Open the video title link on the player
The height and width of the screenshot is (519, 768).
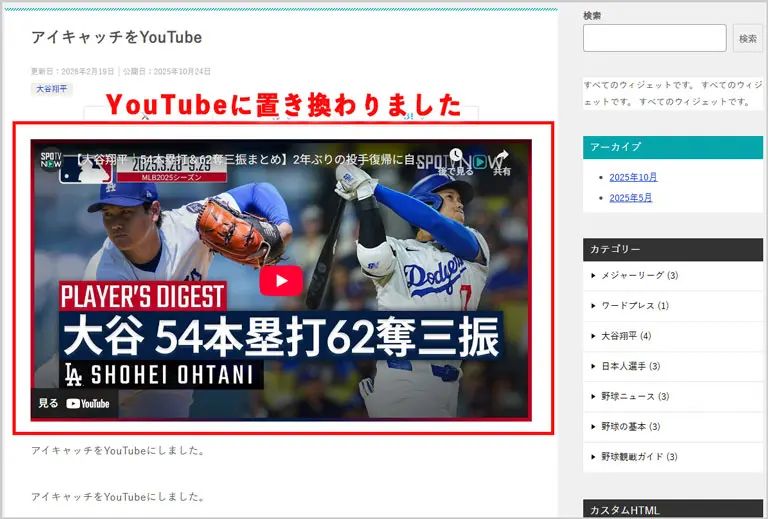(245, 160)
